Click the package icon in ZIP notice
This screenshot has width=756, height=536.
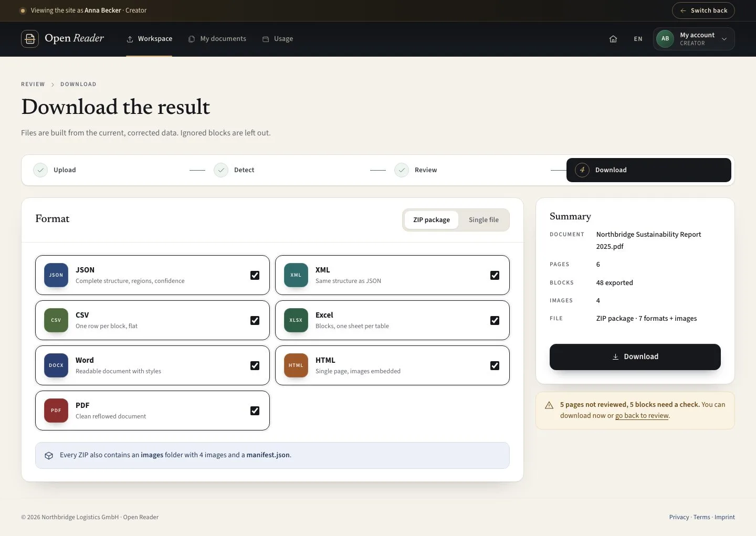(49, 456)
